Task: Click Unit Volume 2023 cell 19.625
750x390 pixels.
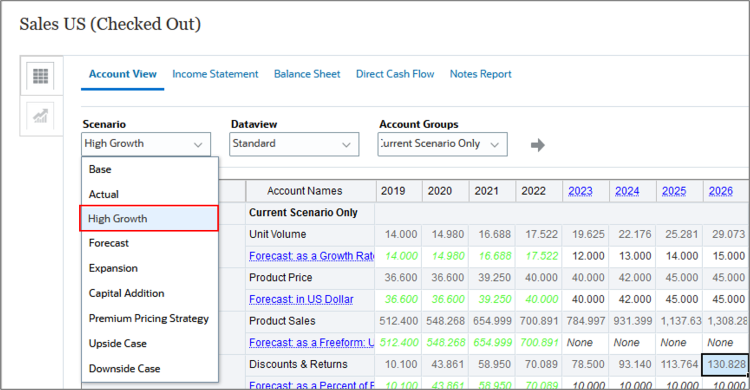Action: coord(586,234)
